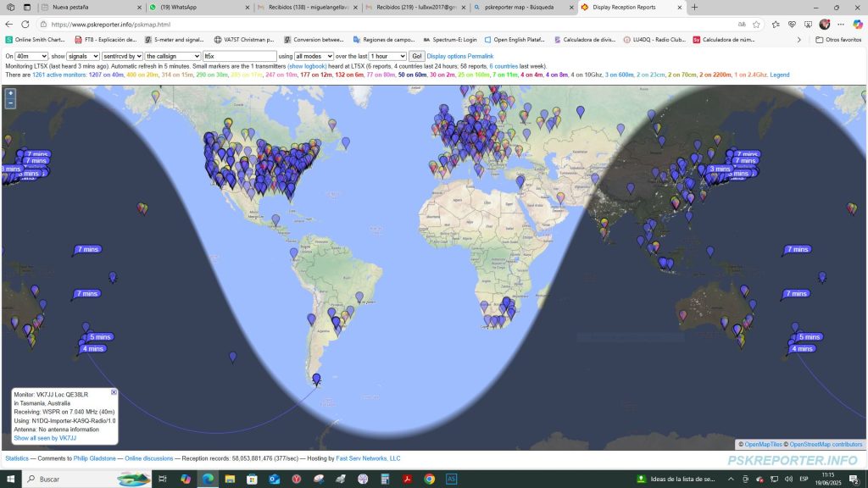The height and width of the screenshot is (488, 868).
Task: Open the '1 hour' time range dropdown
Action: (x=387, y=56)
